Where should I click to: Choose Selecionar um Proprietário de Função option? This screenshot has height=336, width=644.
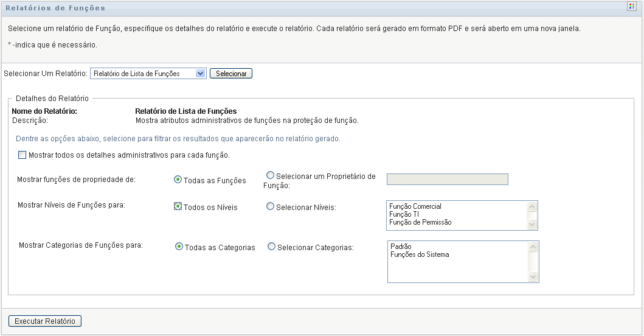pos(271,175)
